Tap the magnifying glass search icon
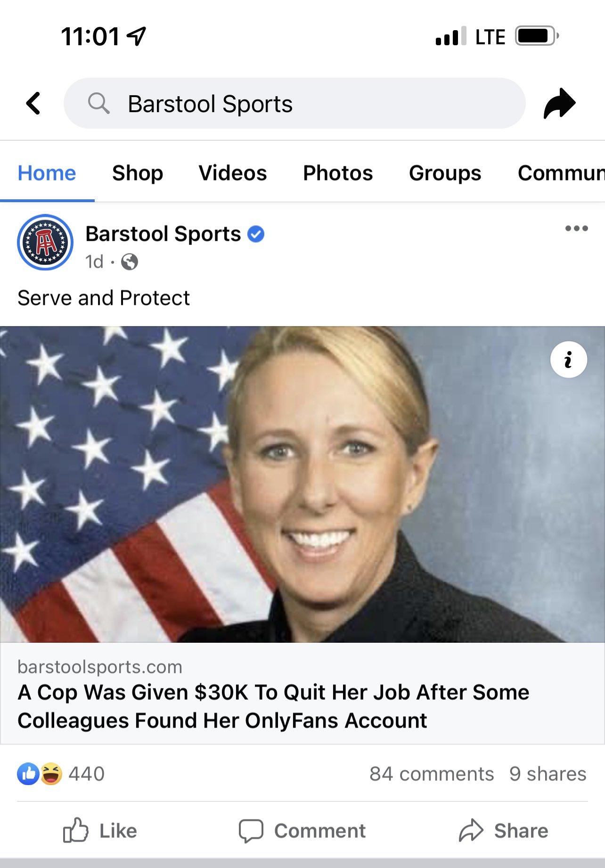The height and width of the screenshot is (868, 605). (x=98, y=103)
